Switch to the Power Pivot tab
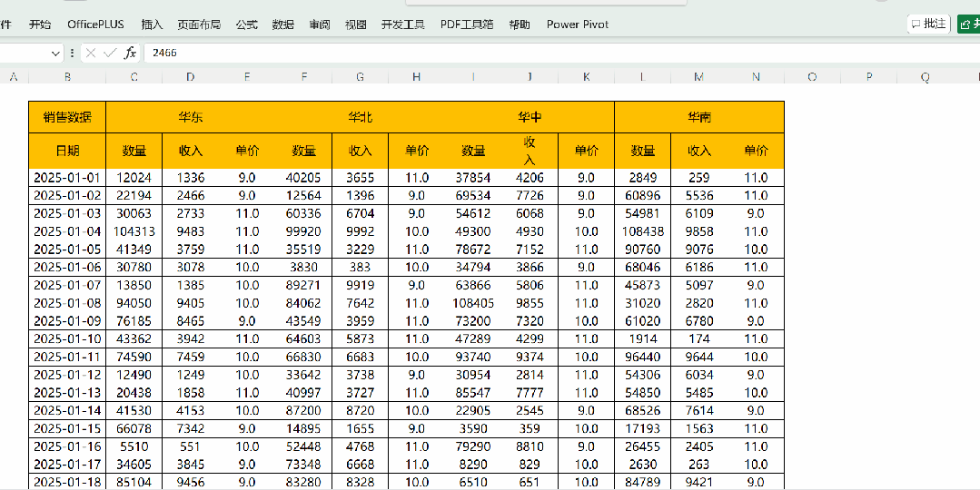 (578, 24)
